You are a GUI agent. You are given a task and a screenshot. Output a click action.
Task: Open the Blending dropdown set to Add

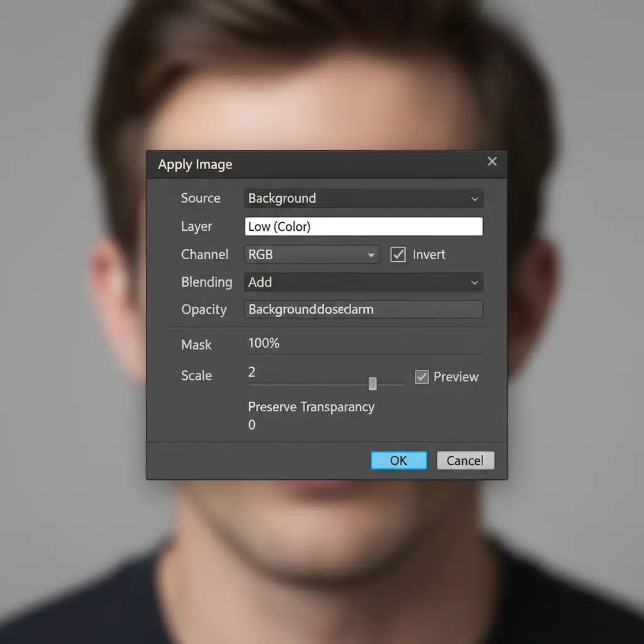pyautogui.click(x=363, y=282)
